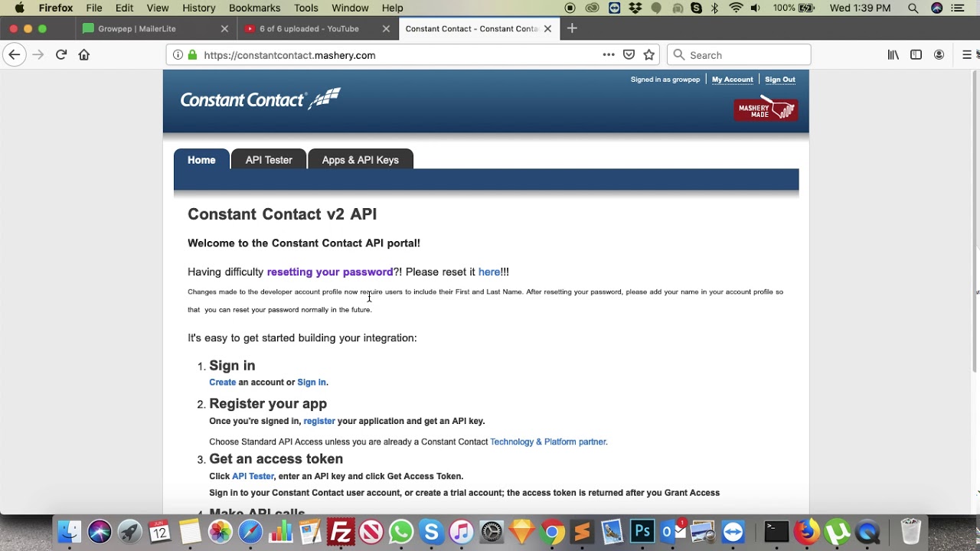Click the 'register' application link
The image size is (980, 551).
[319, 421]
